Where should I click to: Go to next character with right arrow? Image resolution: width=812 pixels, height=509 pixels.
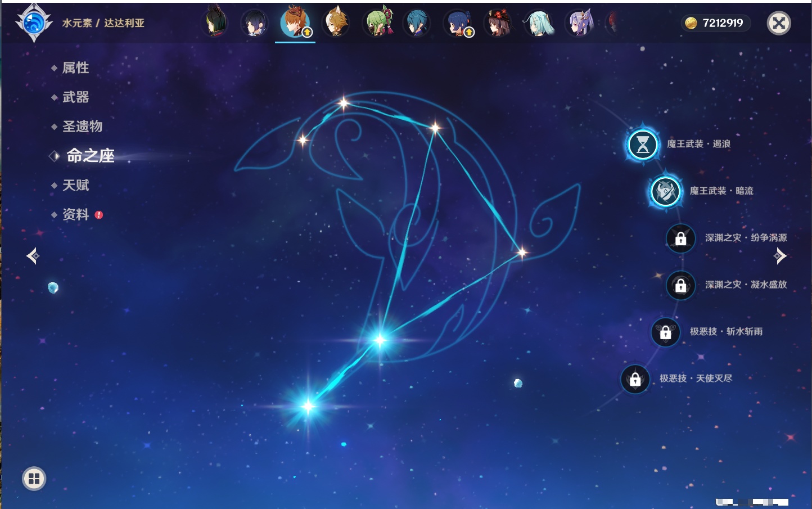pyautogui.click(x=779, y=256)
